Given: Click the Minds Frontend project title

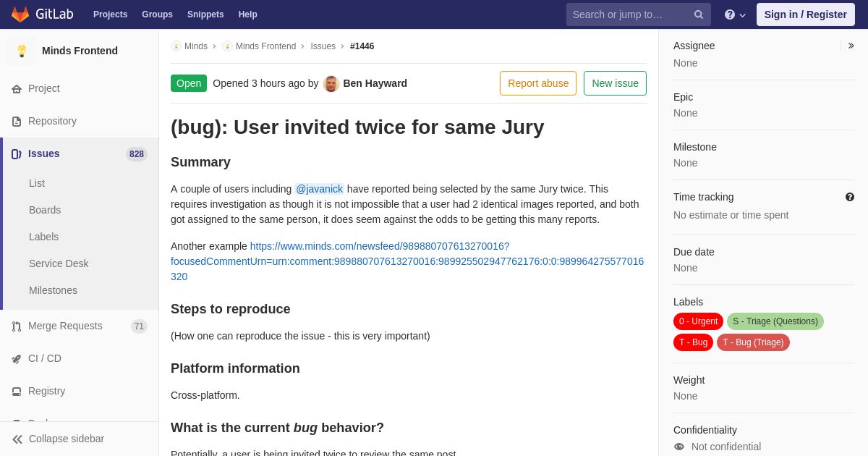Looking at the screenshot, I should [80, 51].
